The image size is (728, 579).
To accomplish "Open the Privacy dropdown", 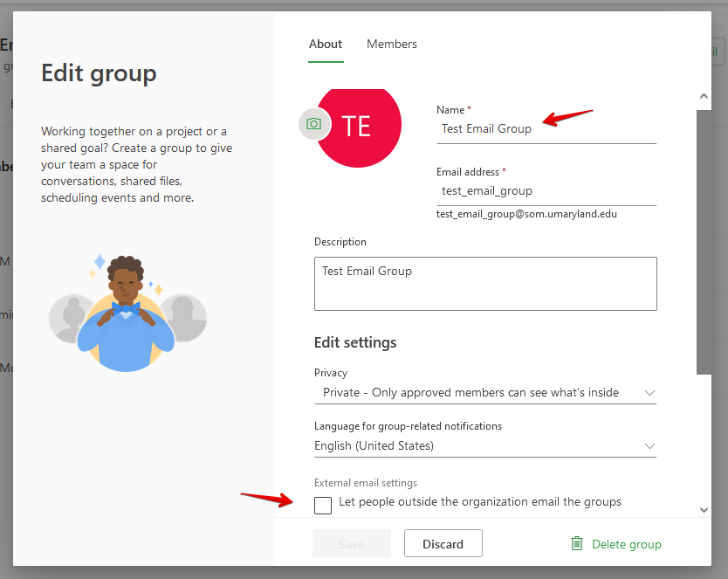I will click(x=484, y=393).
